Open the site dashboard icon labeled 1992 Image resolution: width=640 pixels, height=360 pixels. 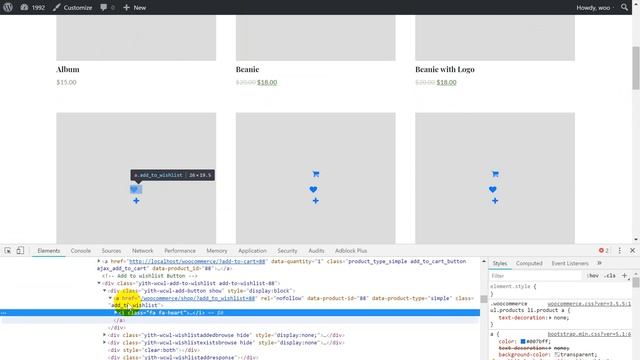coord(32,7)
